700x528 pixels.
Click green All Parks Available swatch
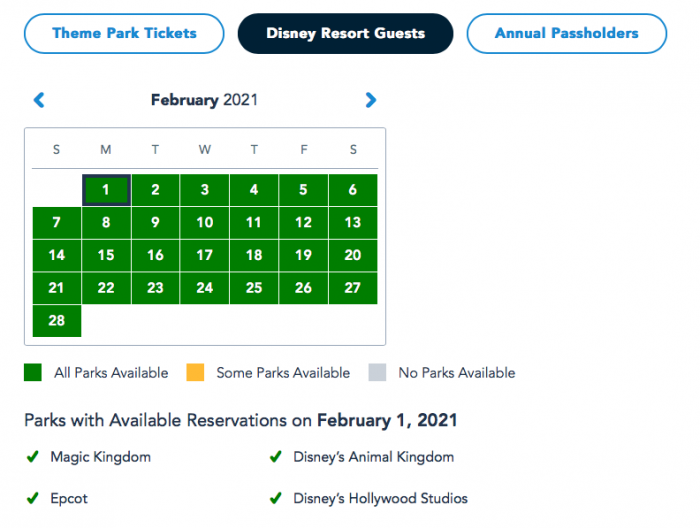point(33,373)
